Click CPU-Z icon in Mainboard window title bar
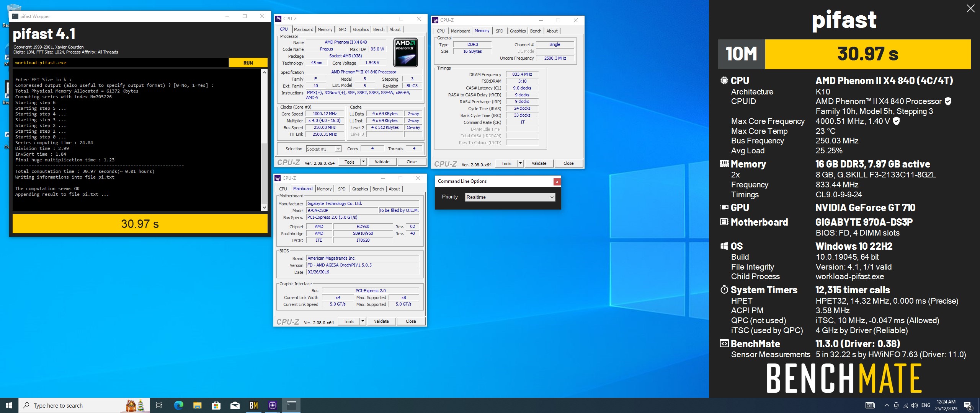This screenshot has width=980, height=413. [278, 178]
